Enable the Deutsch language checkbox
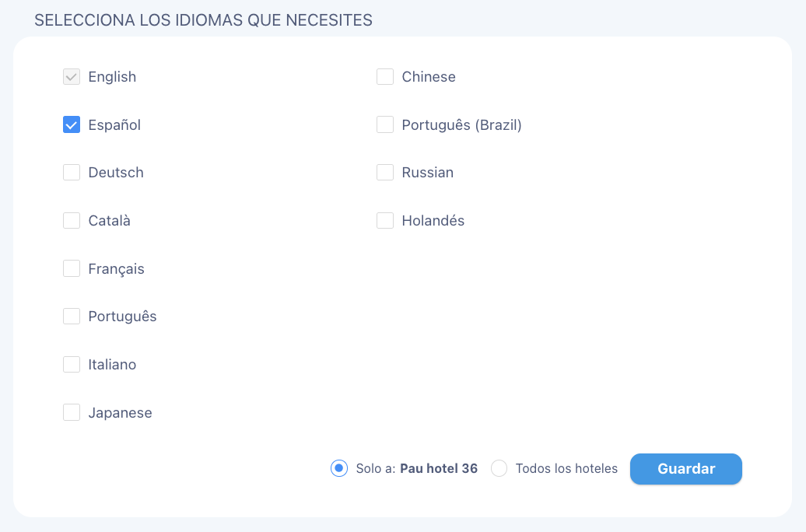 pyautogui.click(x=72, y=172)
